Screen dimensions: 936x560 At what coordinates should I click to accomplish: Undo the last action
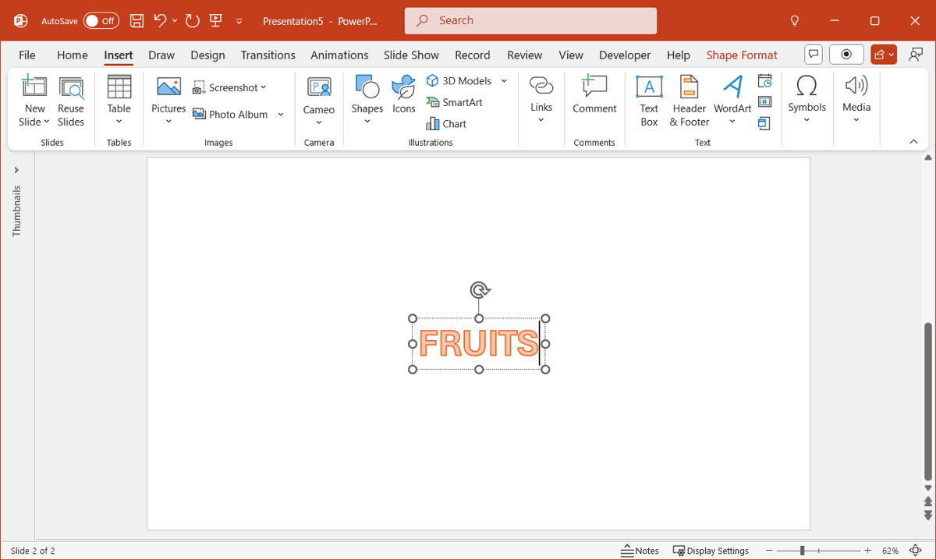[160, 20]
